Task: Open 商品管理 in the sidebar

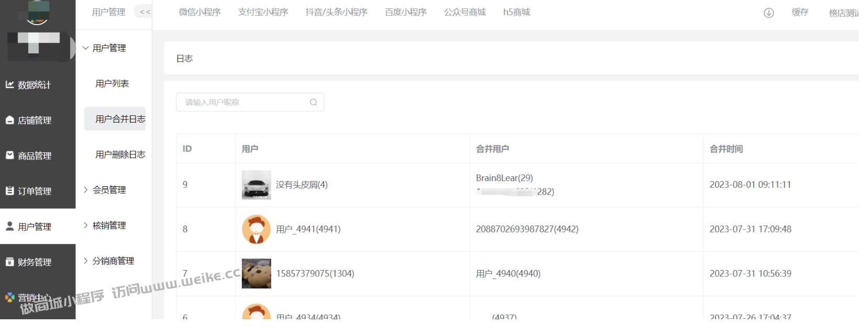Action: click(28, 156)
